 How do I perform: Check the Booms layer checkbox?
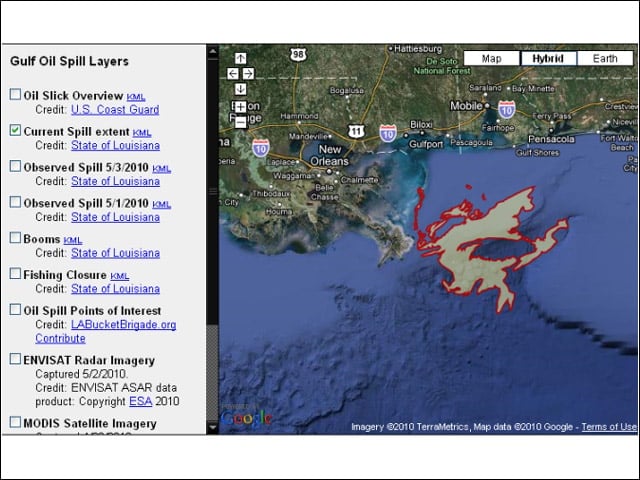pos(15,238)
